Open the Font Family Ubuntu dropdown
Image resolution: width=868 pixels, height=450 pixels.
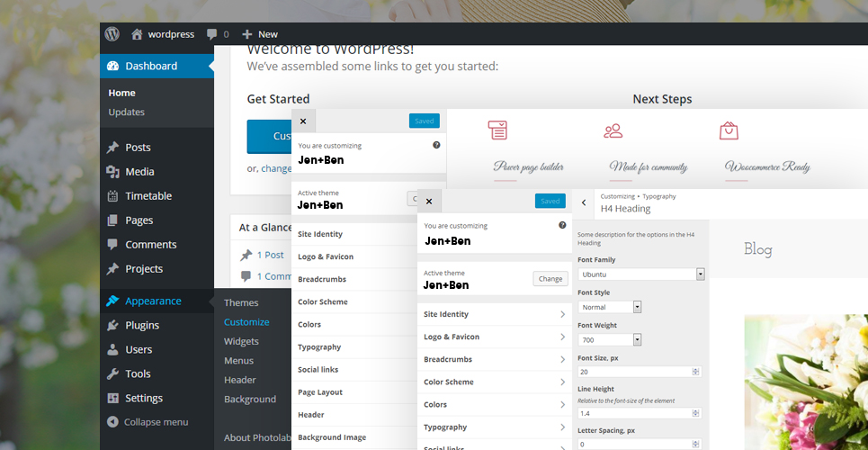pyautogui.click(x=641, y=274)
